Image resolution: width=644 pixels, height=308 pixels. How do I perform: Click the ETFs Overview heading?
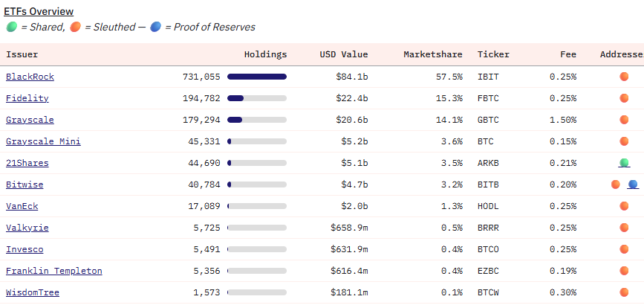tap(39, 12)
